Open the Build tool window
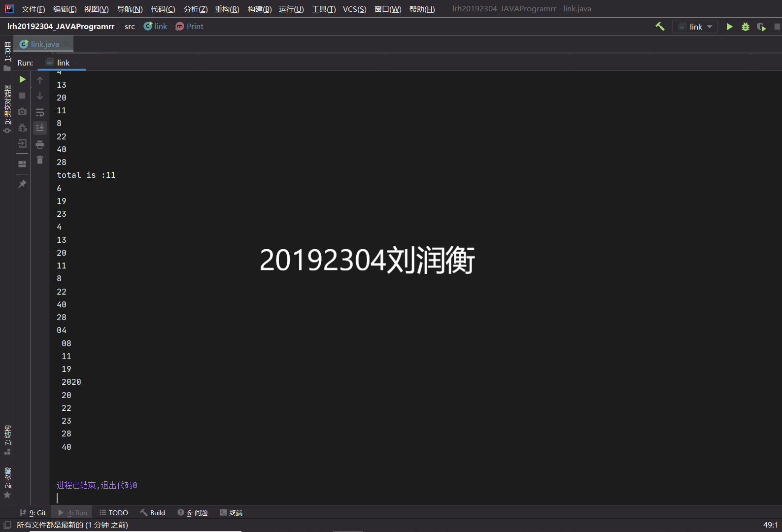 coord(153,513)
